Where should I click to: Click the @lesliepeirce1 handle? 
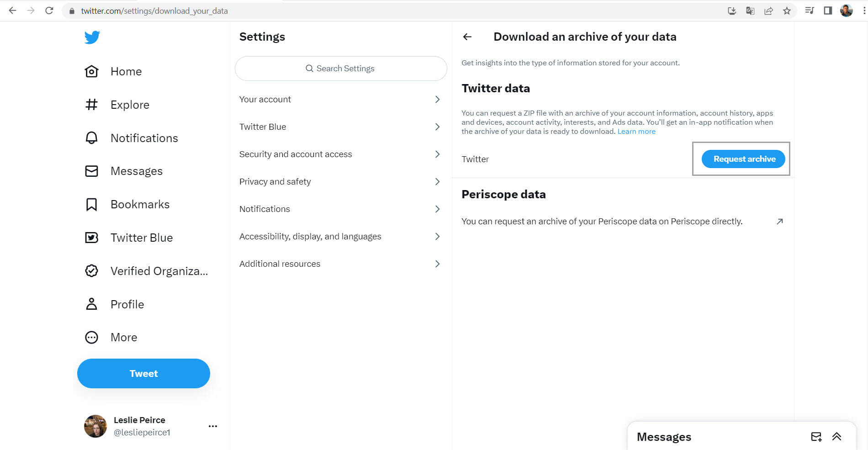(142, 432)
